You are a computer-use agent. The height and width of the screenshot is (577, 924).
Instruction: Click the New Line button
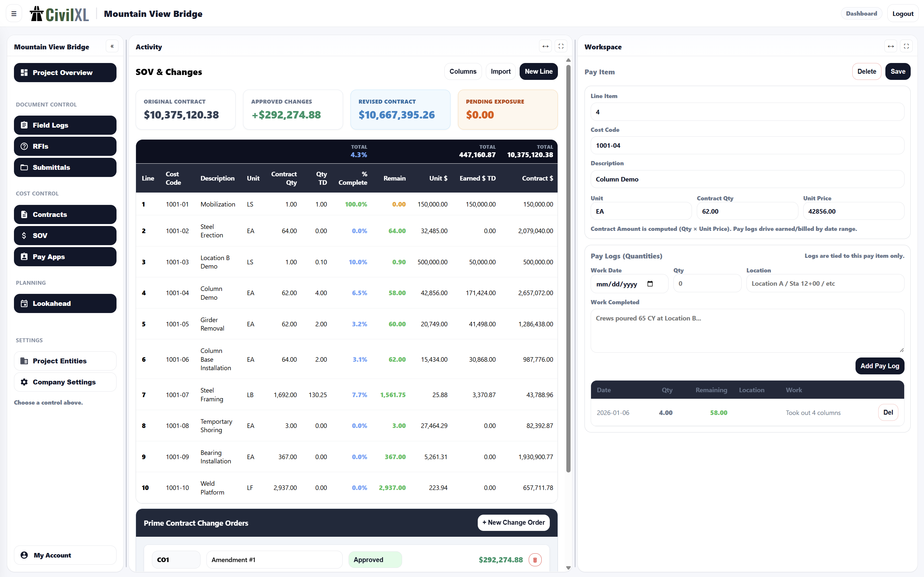click(x=538, y=71)
